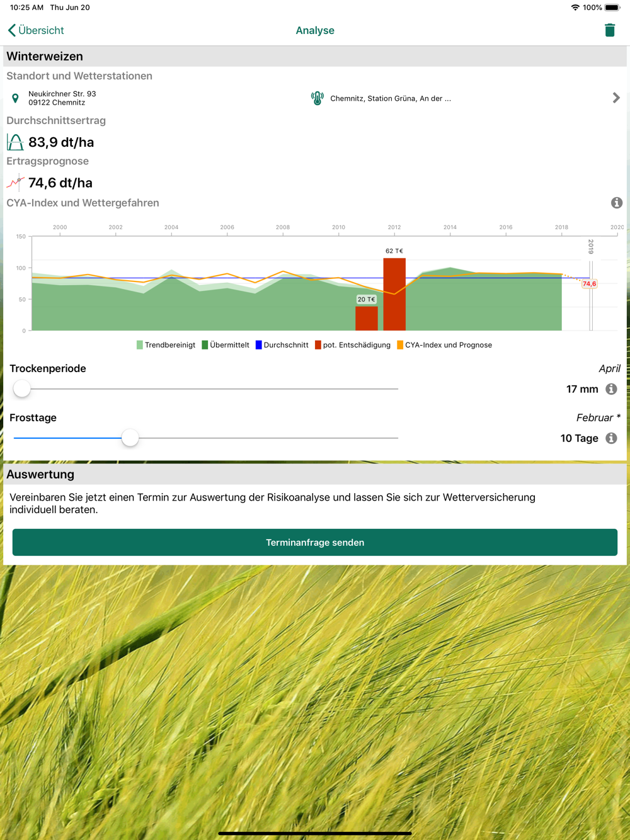The height and width of the screenshot is (840, 630).
Task: Tap the 2012 axis label
Action: click(x=394, y=227)
